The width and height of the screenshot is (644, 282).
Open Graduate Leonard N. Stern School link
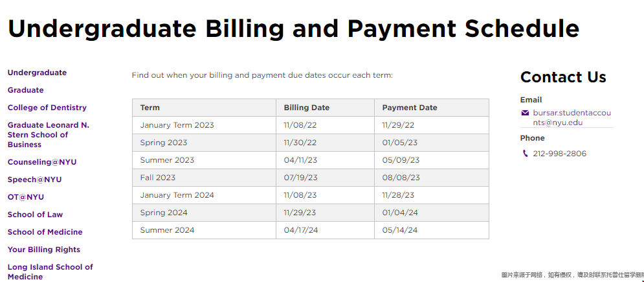point(49,135)
